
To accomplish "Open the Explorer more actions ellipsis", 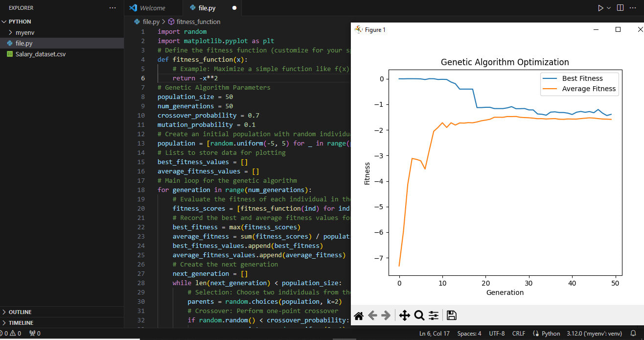I will (x=113, y=8).
